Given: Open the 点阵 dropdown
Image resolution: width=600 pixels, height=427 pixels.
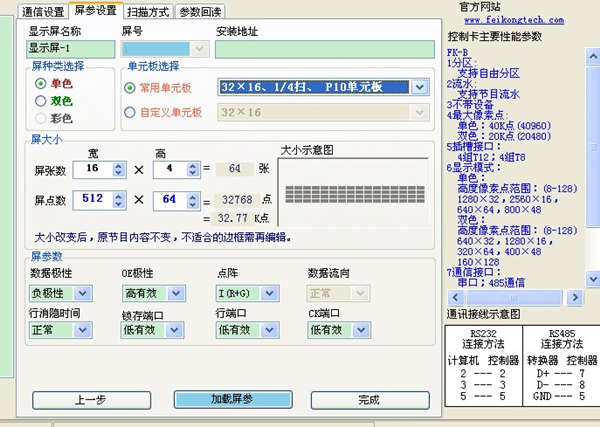Looking at the screenshot, I should point(269,293).
